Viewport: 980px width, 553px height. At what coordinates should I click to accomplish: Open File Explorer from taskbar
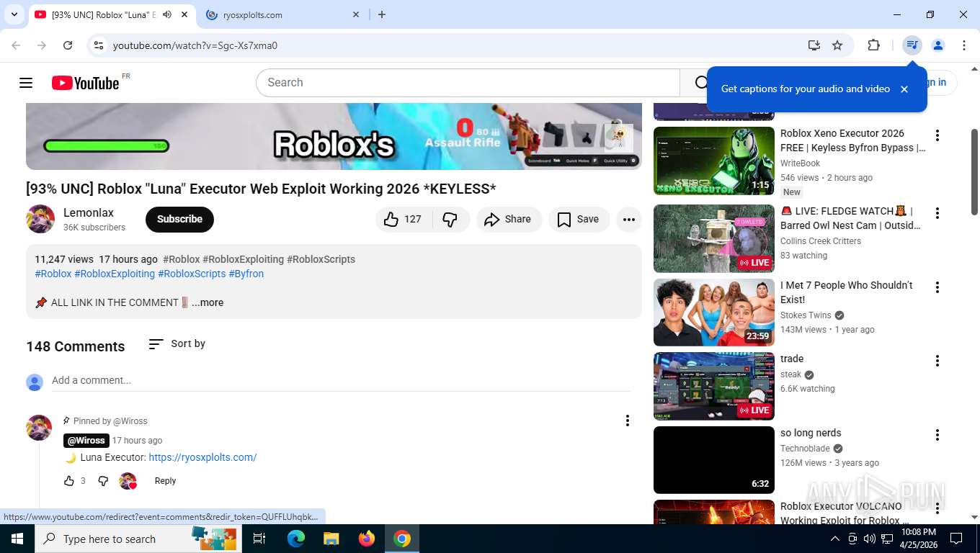(x=331, y=539)
